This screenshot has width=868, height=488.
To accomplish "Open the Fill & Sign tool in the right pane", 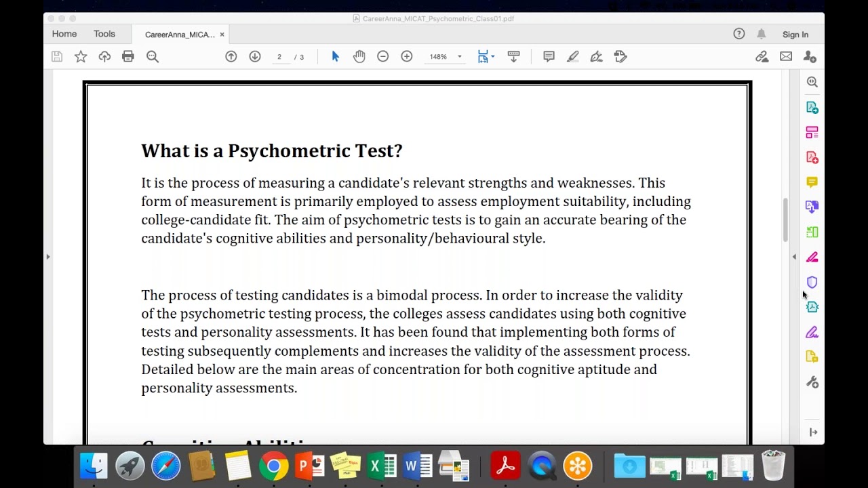I will point(812,332).
